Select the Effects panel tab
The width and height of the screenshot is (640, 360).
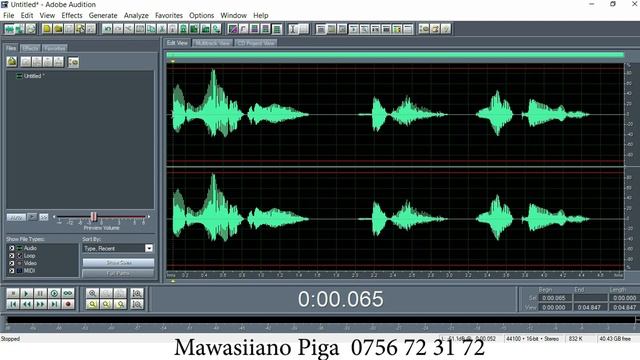coord(30,48)
